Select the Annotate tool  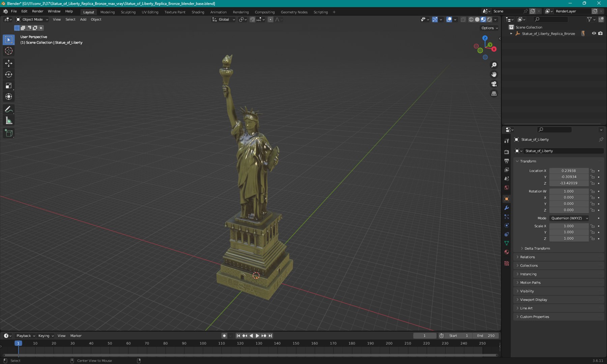point(9,109)
